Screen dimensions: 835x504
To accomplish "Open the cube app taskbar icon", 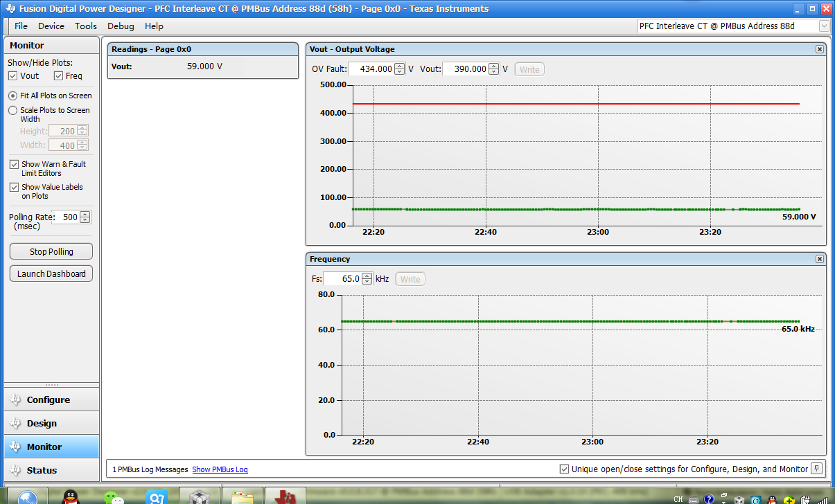I will click(x=200, y=497).
